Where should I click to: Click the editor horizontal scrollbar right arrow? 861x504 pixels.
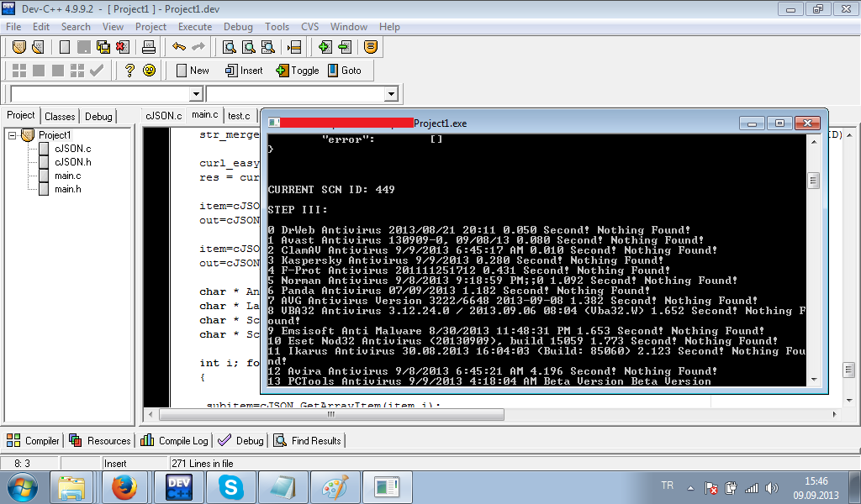(835, 415)
